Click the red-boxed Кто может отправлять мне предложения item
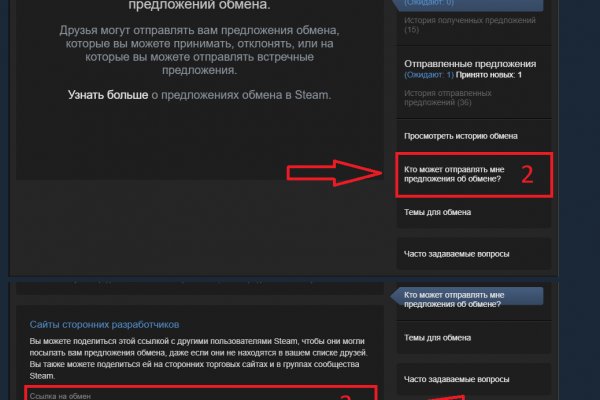This screenshot has width=600, height=400. point(456,175)
